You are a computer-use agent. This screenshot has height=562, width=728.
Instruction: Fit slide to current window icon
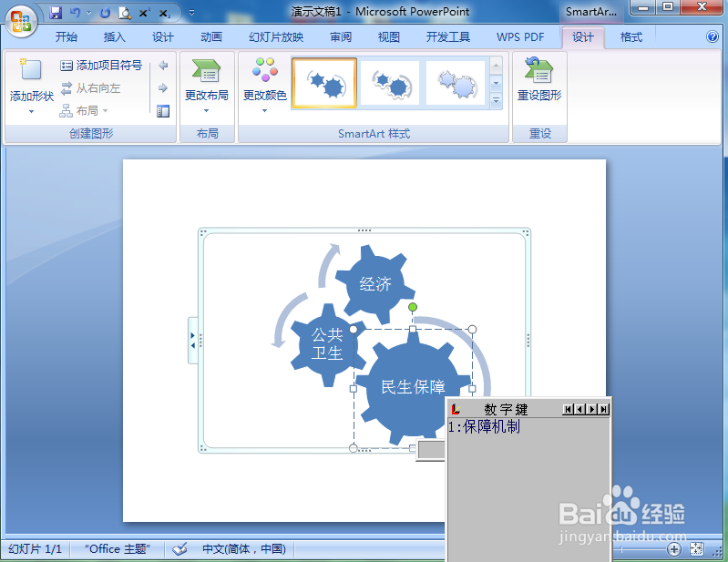pyautogui.click(x=696, y=549)
